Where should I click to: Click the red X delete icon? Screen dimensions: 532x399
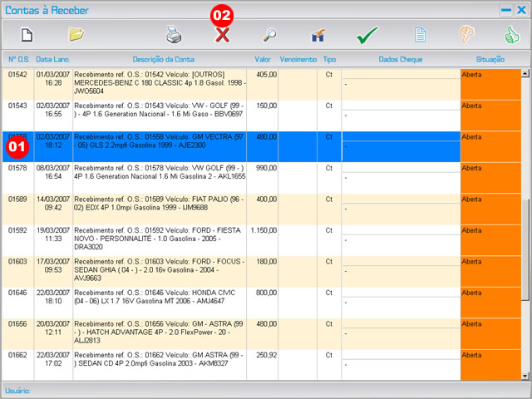point(222,35)
